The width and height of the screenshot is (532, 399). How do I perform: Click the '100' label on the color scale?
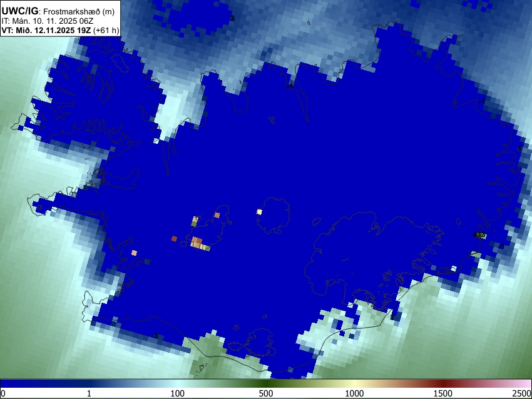[x=178, y=393]
